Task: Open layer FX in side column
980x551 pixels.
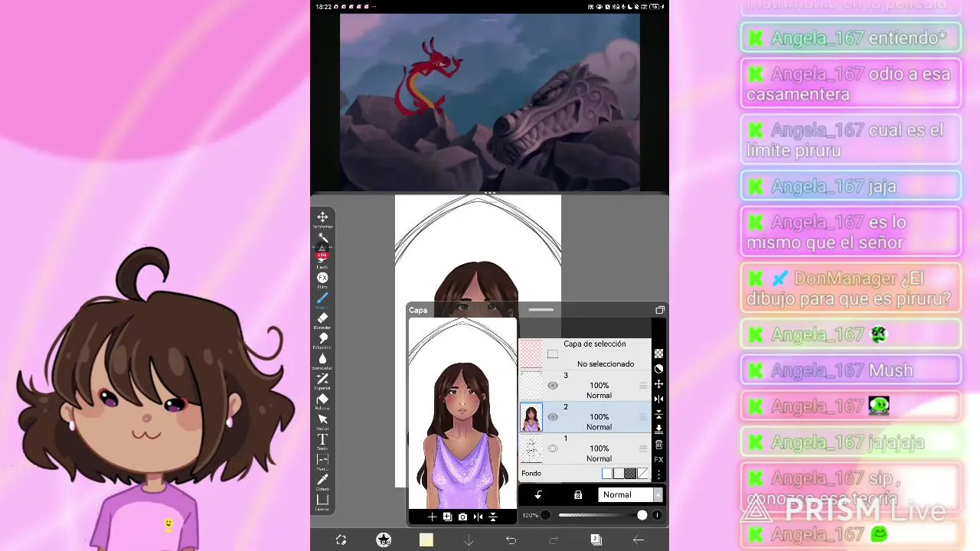Action: (658, 460)
